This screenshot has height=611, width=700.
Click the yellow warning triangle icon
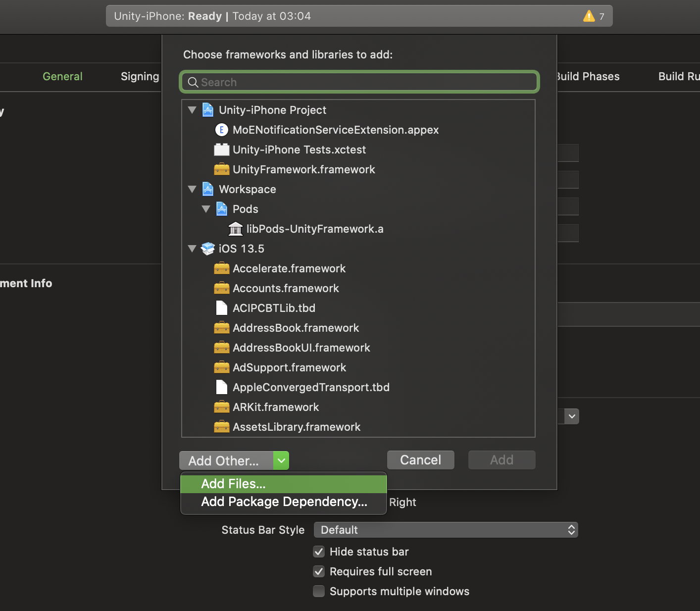(589, 16)
